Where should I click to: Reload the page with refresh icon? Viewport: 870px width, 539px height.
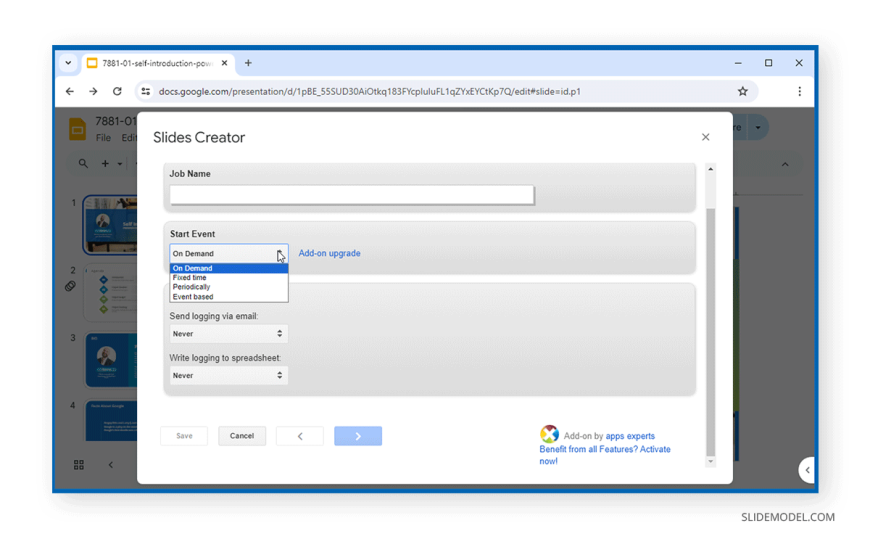117,91
